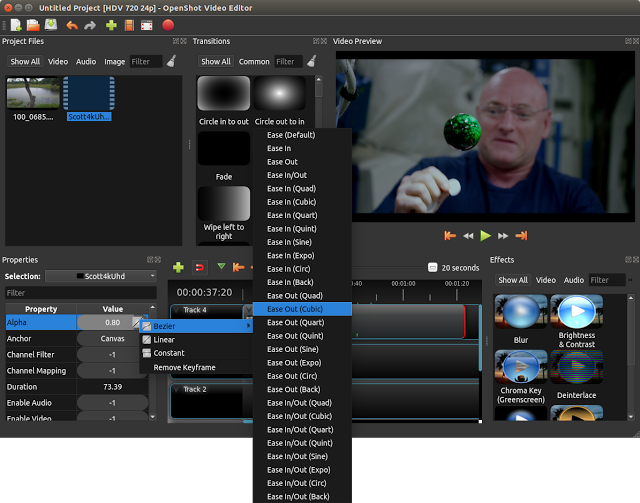Click the Add Track green plus icon

tap(178, 267)
